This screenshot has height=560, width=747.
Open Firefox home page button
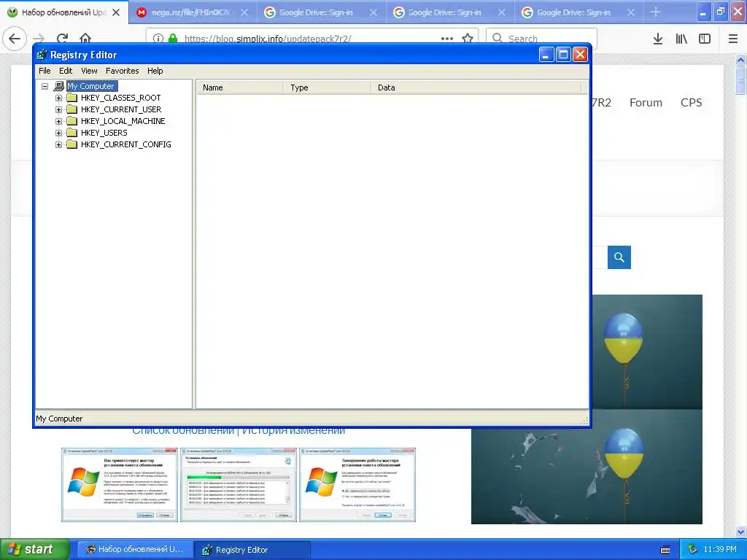tap(85, 39)
